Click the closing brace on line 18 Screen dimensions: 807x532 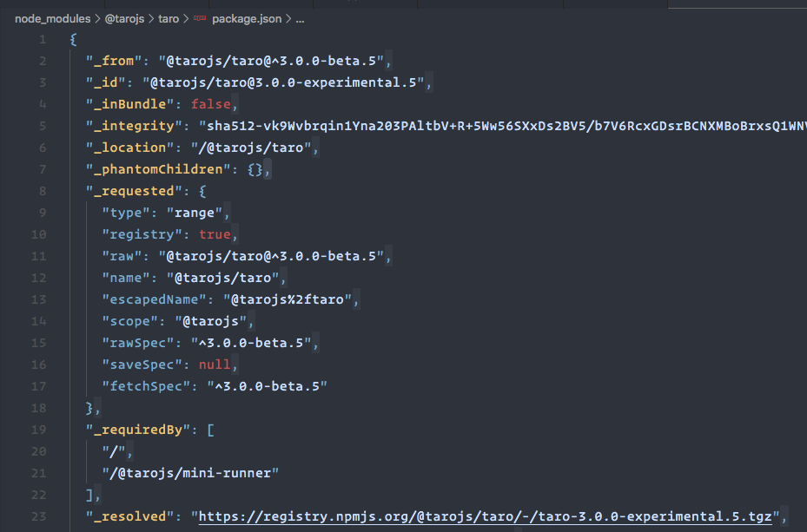(89, 408)
